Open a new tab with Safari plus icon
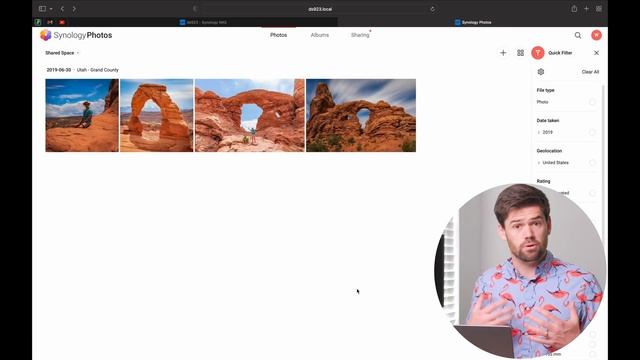Screen dimensions: 640x360 (587, 9)
